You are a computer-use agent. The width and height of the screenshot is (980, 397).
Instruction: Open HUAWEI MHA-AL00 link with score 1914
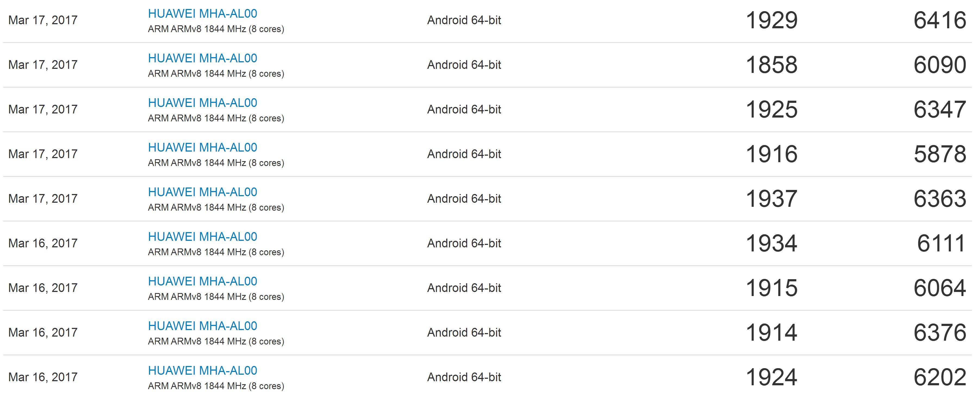pos(202,326)
